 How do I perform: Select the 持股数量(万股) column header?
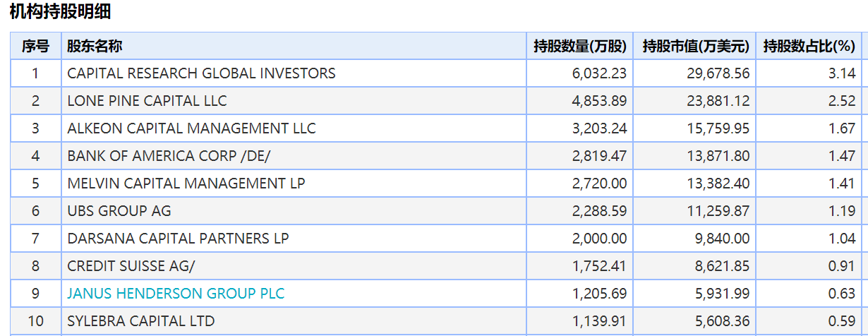579,47
